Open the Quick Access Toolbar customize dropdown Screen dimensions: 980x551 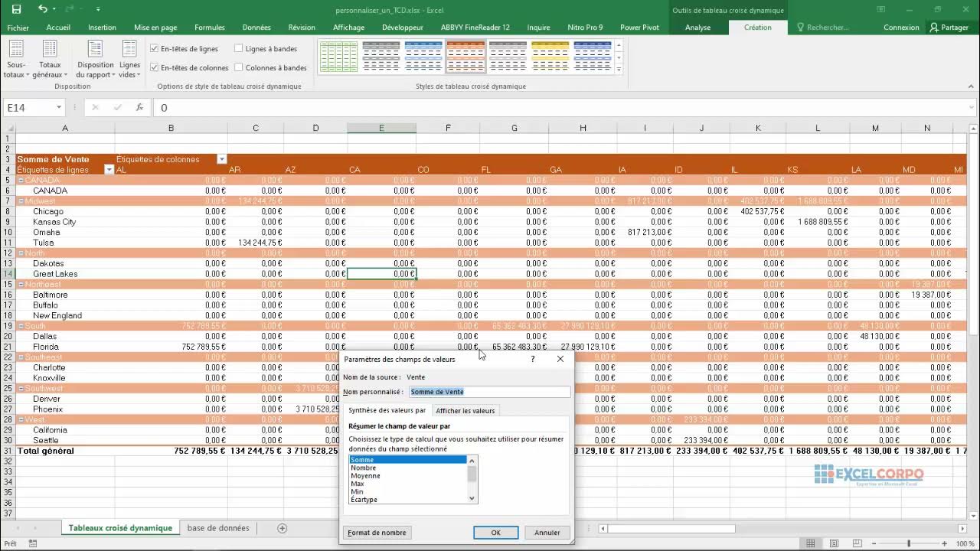(x=98, y=9)
